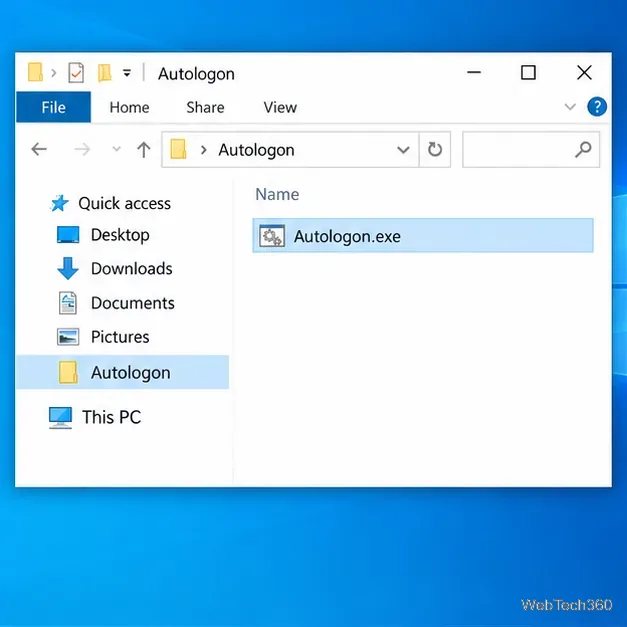Open the recent locations dropdown arrow
This screenshot has width=627, height=627.
tap(116, 149)
